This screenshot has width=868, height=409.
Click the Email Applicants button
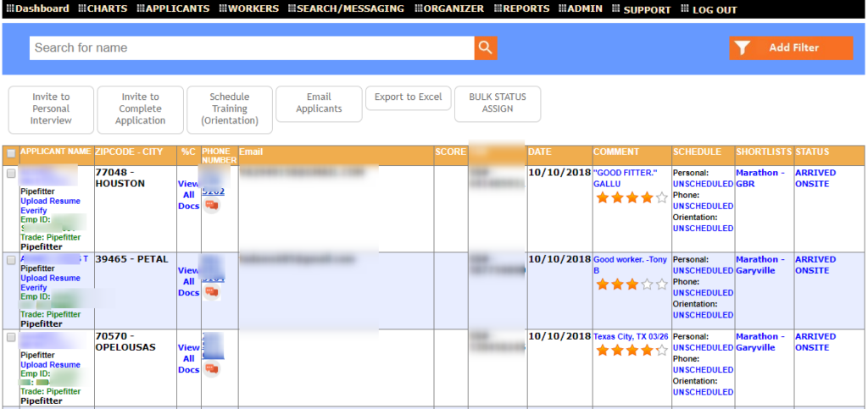pos(319,103)
